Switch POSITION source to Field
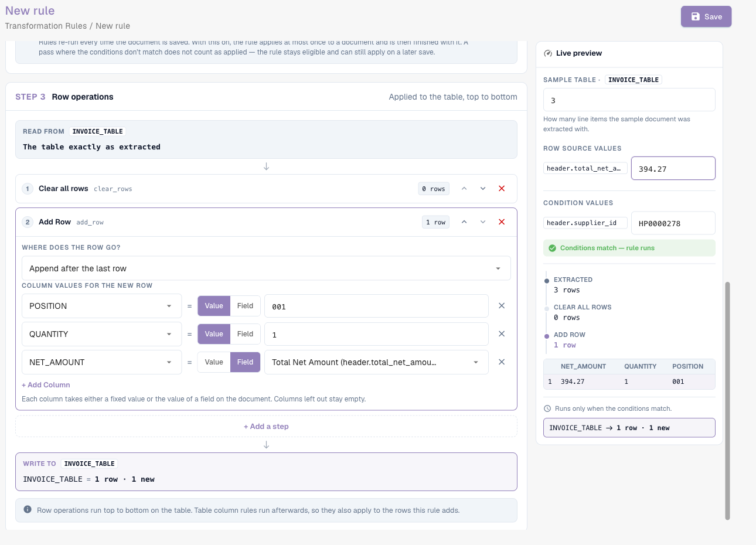The image size is (756, 545). (x=245, y=306)
